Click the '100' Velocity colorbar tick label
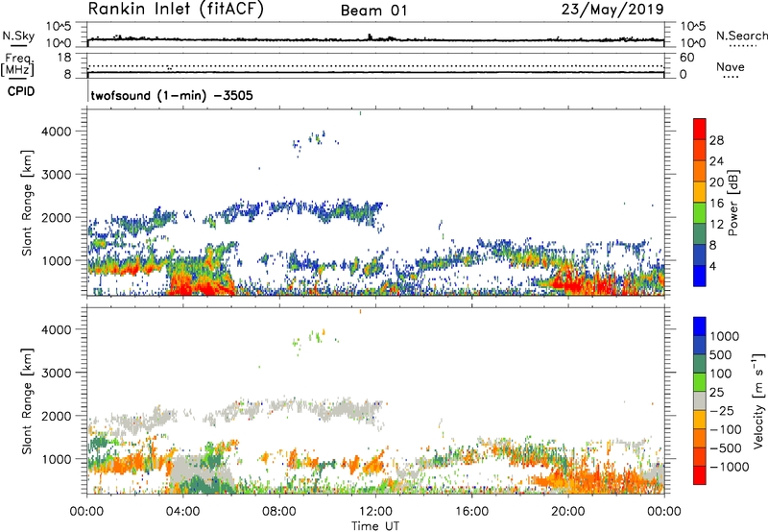 click(x=721, y=374)
